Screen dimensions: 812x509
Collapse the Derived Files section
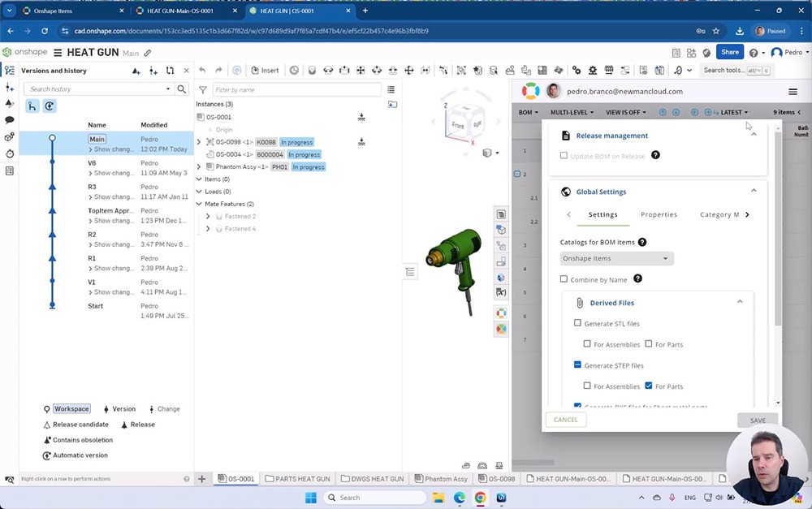click(x=740, y=302)
